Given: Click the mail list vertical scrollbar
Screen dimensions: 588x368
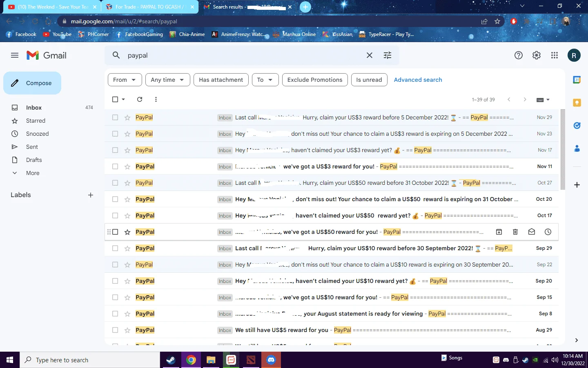Looking at the screenshot, I should click(563, 149).
